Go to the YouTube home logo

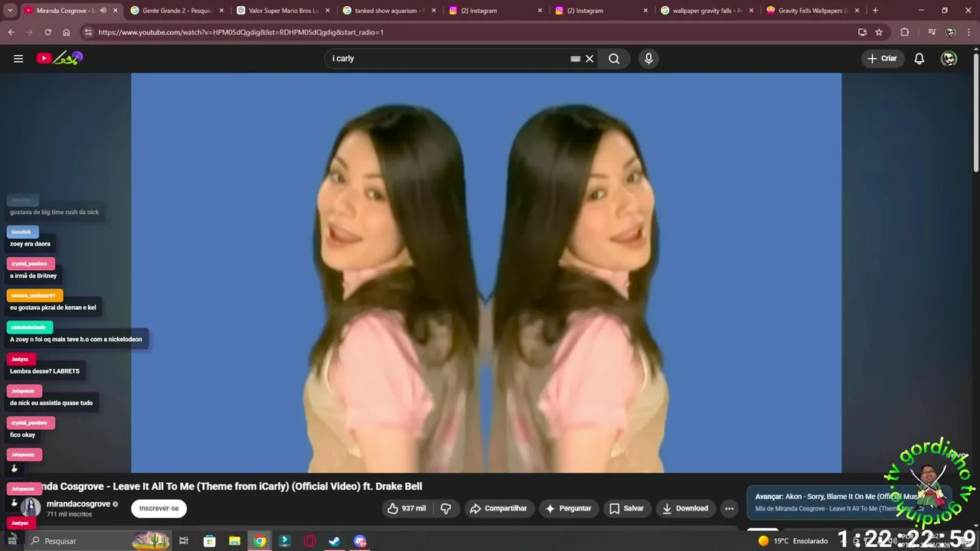click(x=59, y=58)
